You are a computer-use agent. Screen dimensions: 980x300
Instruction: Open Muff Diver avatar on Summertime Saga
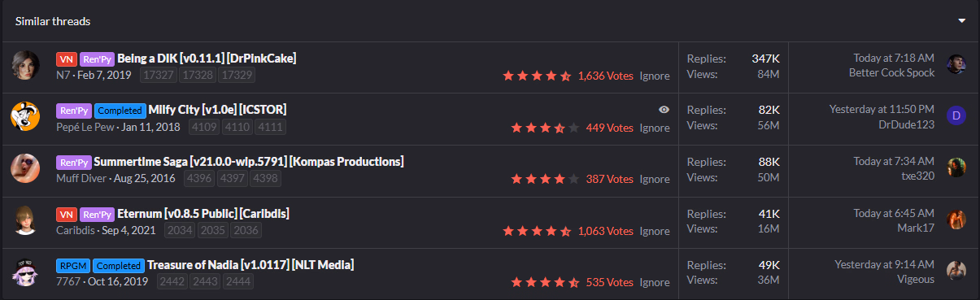click(25, 168)
